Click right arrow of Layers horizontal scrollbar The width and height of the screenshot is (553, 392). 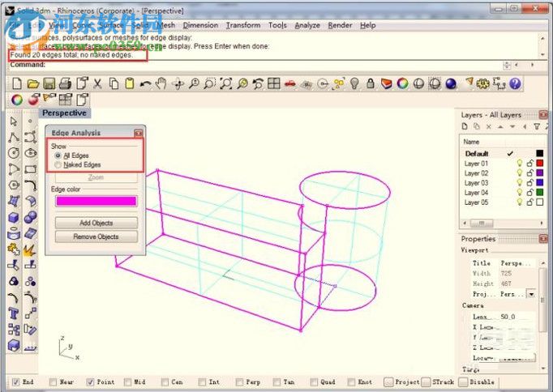click(x=542, y=223)
